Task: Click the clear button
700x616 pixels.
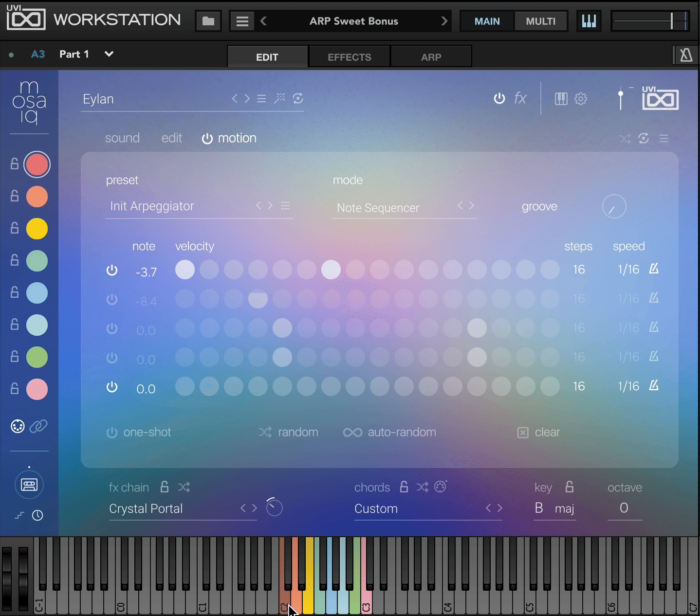Action: pyautogui.click(x=538, y=432)
